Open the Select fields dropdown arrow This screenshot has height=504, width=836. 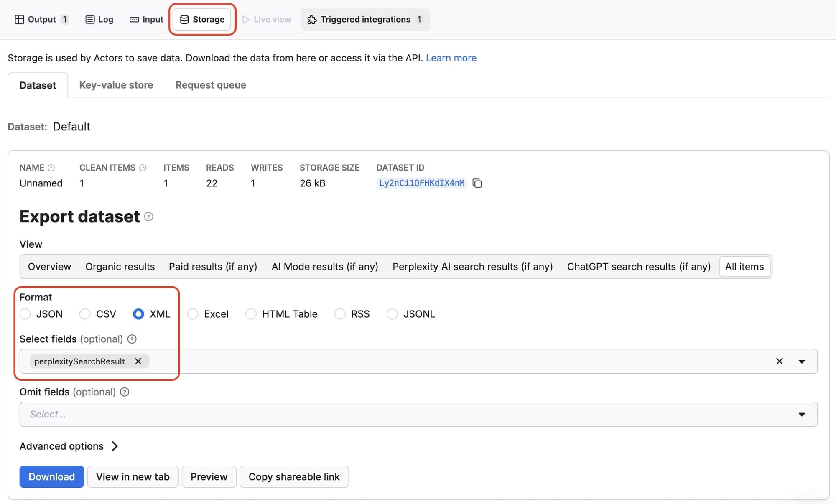802,361
